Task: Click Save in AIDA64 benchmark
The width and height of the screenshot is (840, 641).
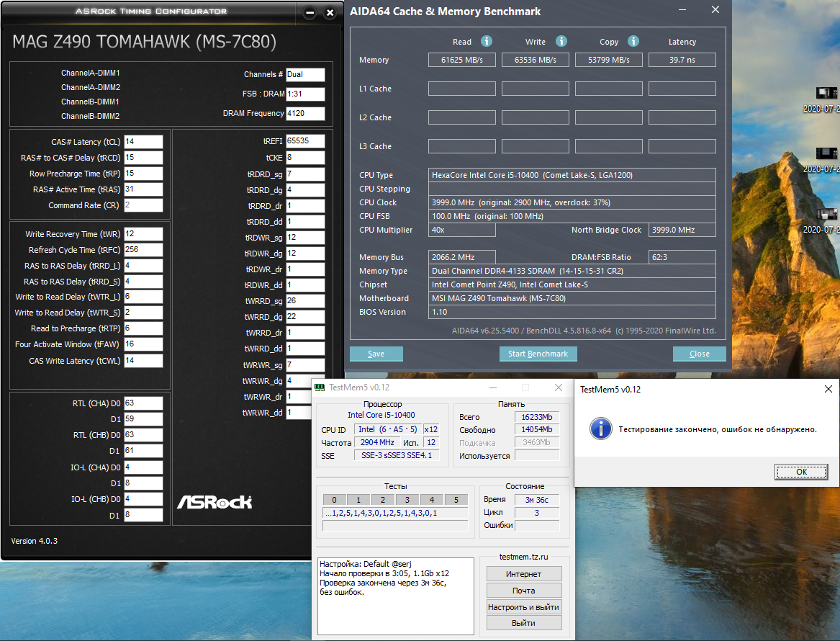Action: coord(376,354)
